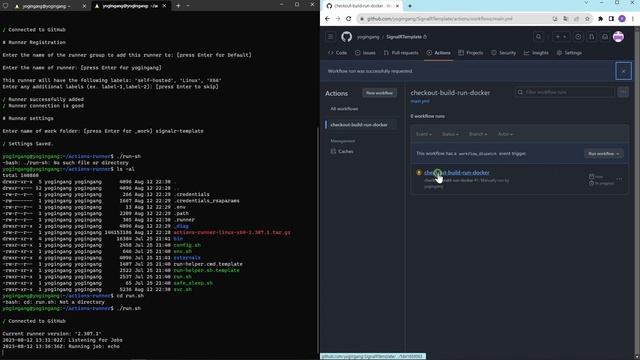The image size is (640, 360).
Task: Click the 'Running job: echo' terminal line
Action: pos(61,347)
